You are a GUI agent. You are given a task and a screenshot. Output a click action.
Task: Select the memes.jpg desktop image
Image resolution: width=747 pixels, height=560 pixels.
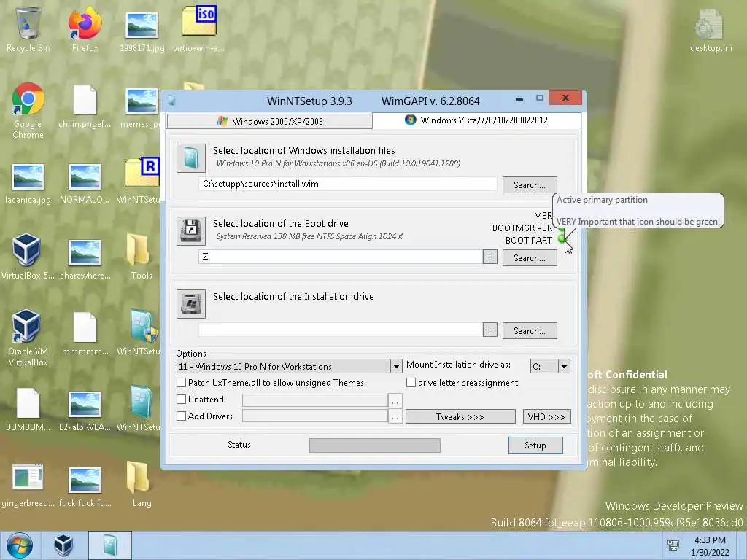click(142, 107)
